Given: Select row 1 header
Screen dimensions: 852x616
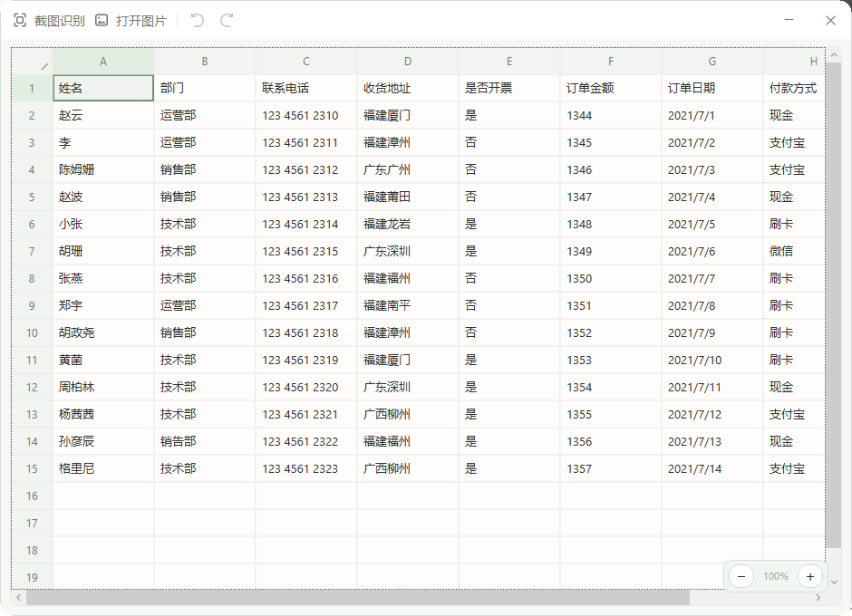Looking at the screenshot, I should [x=32, y=88].
